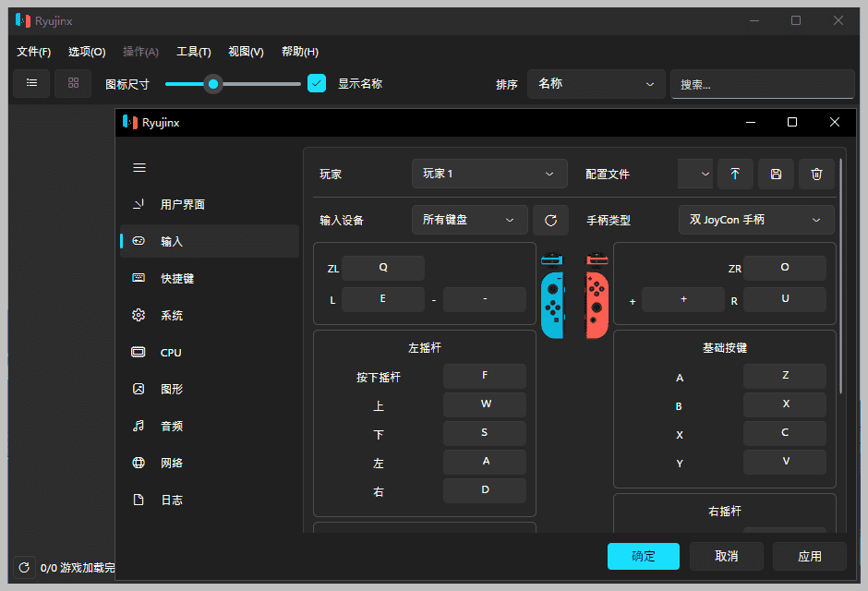Image resolution: width=868 pixels, height=591 pixels.
Task: Click left stick 右 binding D
Action: 485,490
